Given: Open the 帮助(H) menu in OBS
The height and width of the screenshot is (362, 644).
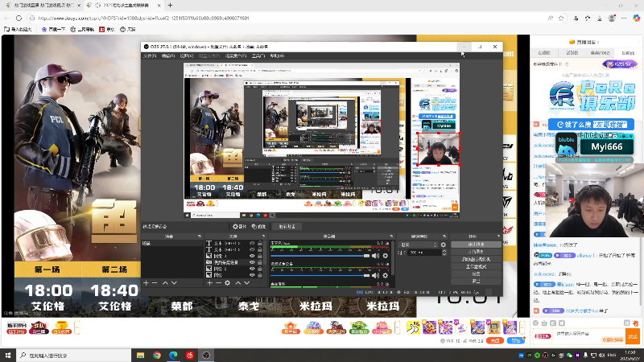Looking at the screenshot, I should pyautogui.click(x=277, y=56).
